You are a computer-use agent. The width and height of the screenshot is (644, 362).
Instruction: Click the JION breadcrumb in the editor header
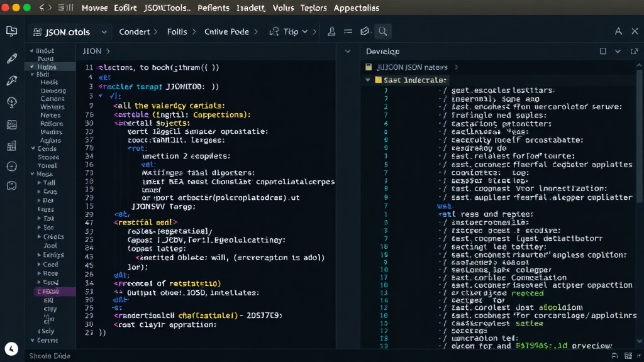92,52
